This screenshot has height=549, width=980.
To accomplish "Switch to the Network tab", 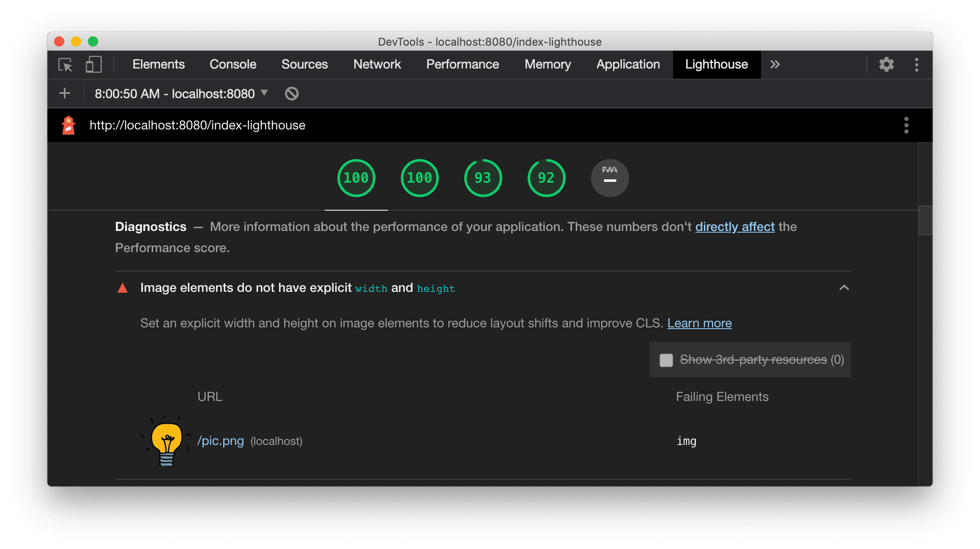I will [376, 63].
